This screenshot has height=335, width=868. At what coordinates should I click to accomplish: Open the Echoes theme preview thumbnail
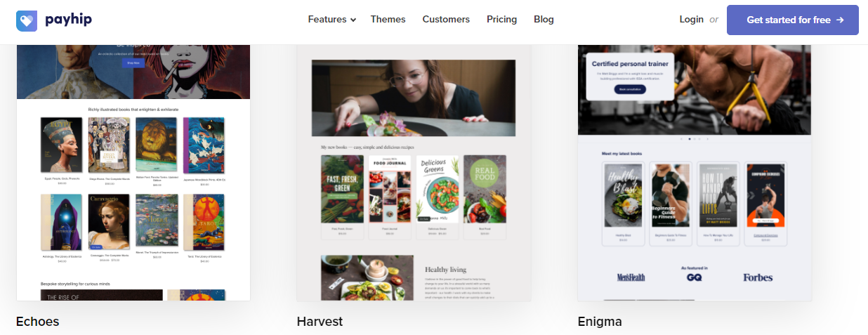point(133,173)
